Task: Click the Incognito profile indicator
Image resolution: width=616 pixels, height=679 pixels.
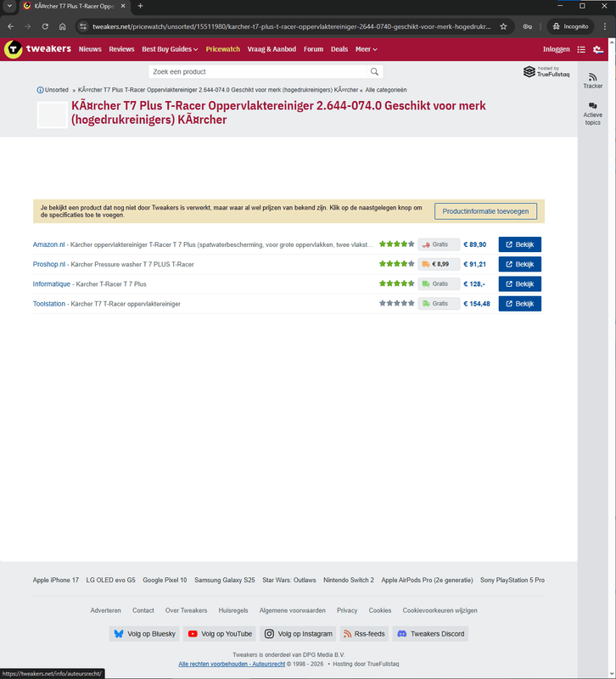Action: (570, 26)
